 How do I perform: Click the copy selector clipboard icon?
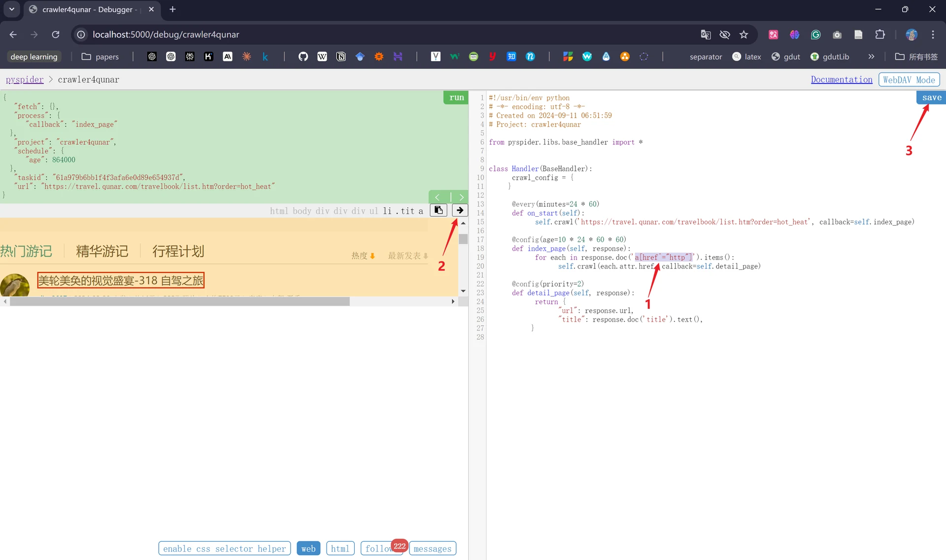[439, 210]
